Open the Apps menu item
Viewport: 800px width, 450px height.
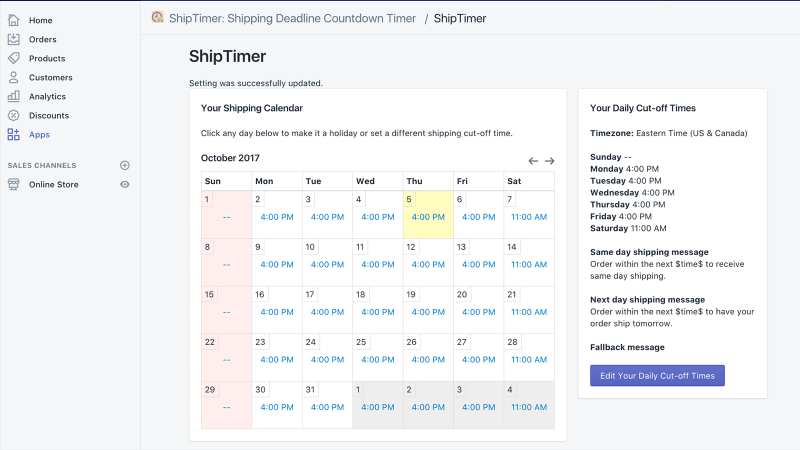pos(39,135)
